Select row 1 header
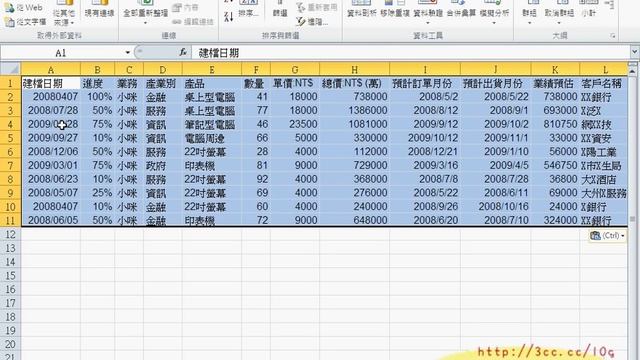This screenshot has width=640, height=360. 10,83
